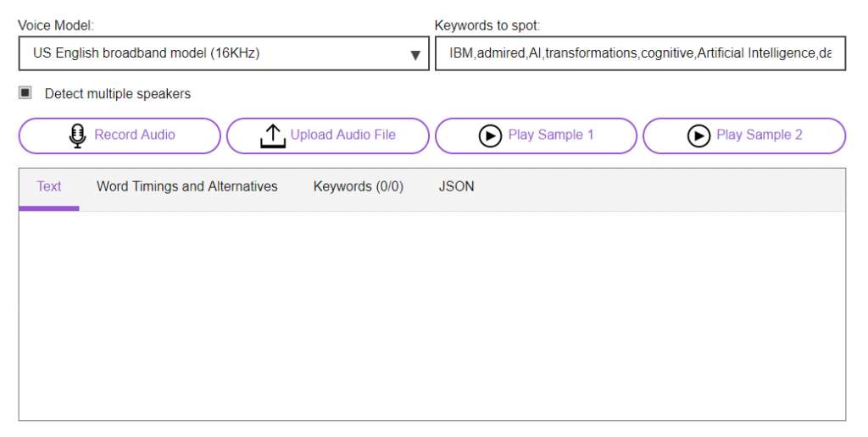This screenshot has width=868, height=437.
Task: Switch to the Text tab
Action: point(48,187)
